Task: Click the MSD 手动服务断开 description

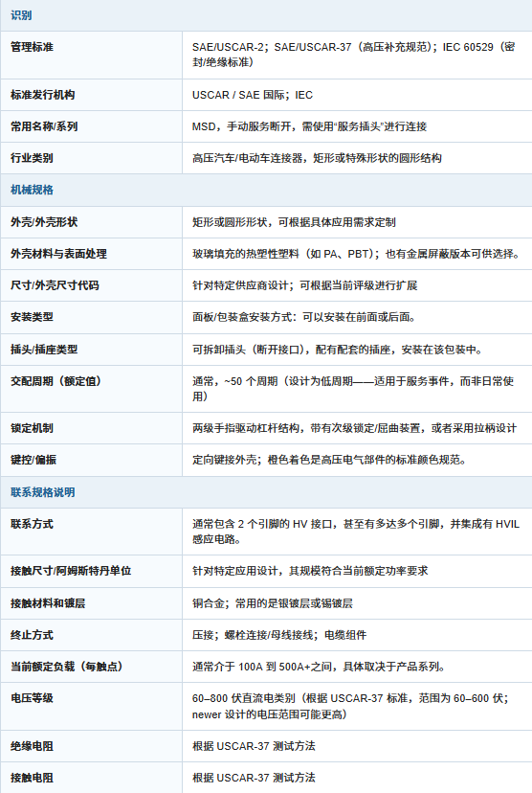Action: coord(309,126)
